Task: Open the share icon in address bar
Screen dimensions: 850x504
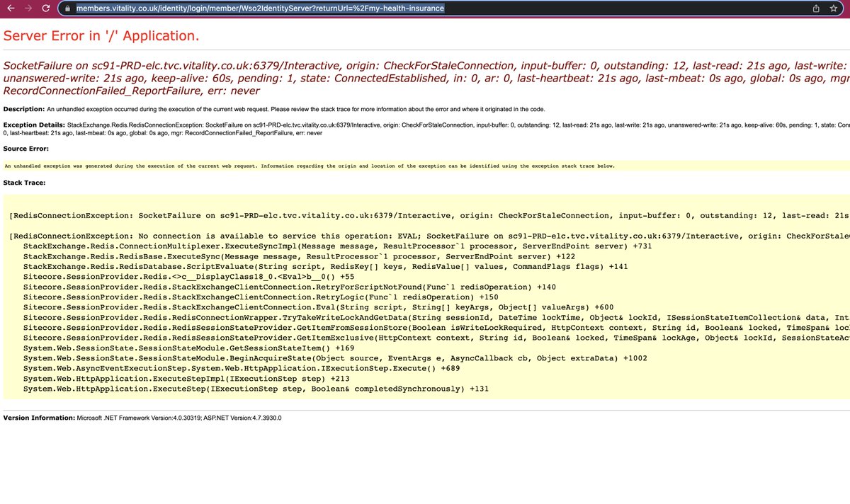Action: tap(815, 8)
